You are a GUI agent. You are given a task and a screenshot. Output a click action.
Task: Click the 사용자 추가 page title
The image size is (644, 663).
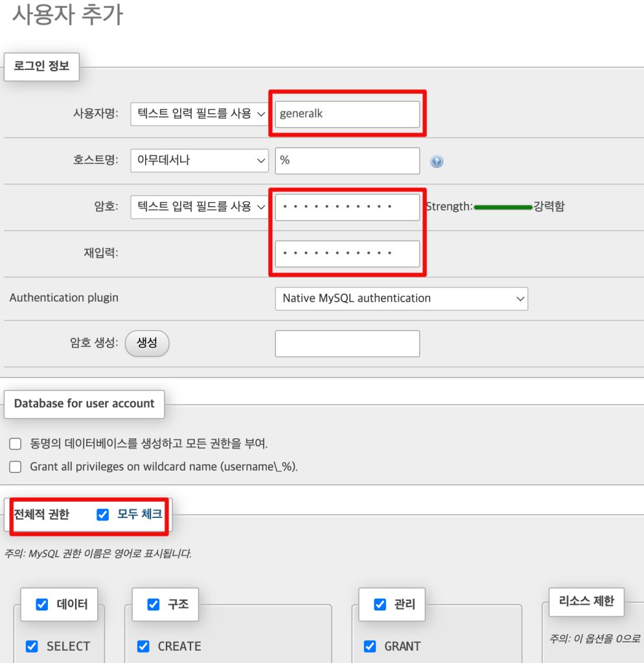67,14
